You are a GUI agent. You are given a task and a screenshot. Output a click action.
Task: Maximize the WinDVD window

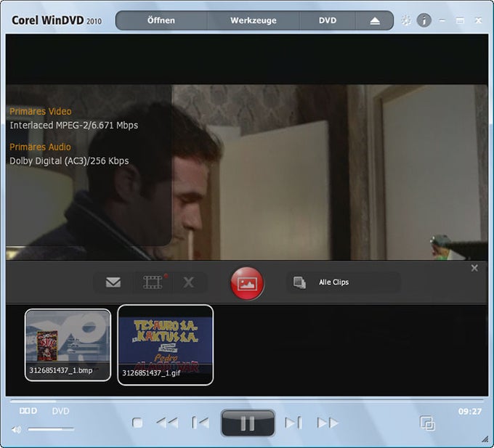[460, 20]
